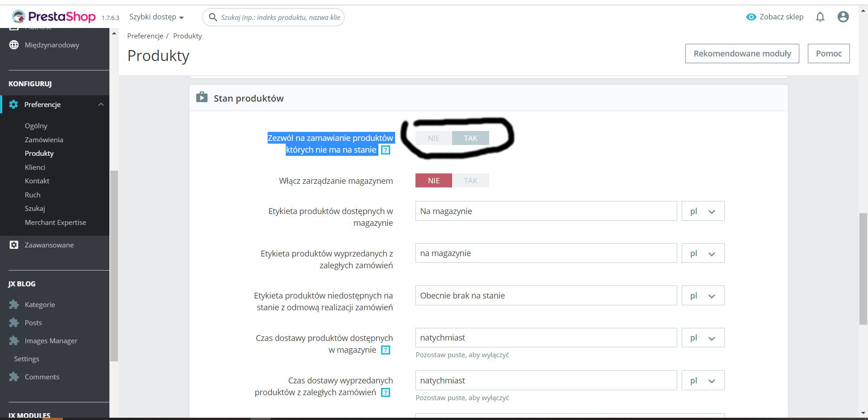Click the puzzle icon beside Posts

14,322
